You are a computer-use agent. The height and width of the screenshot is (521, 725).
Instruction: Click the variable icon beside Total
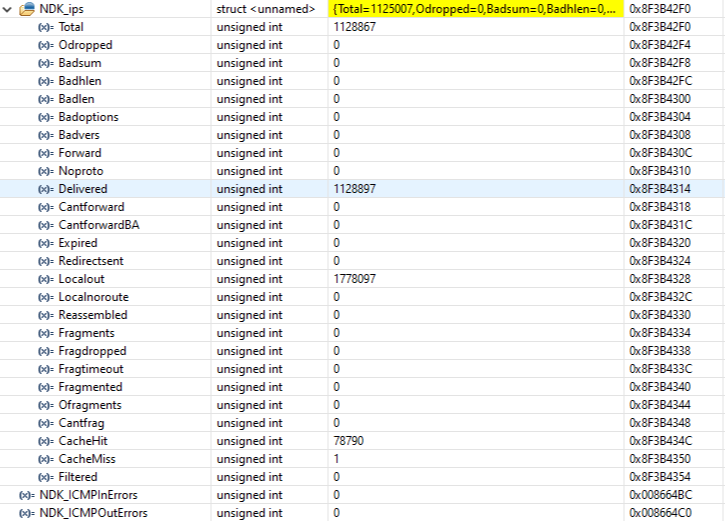click(x=46, y=27)
